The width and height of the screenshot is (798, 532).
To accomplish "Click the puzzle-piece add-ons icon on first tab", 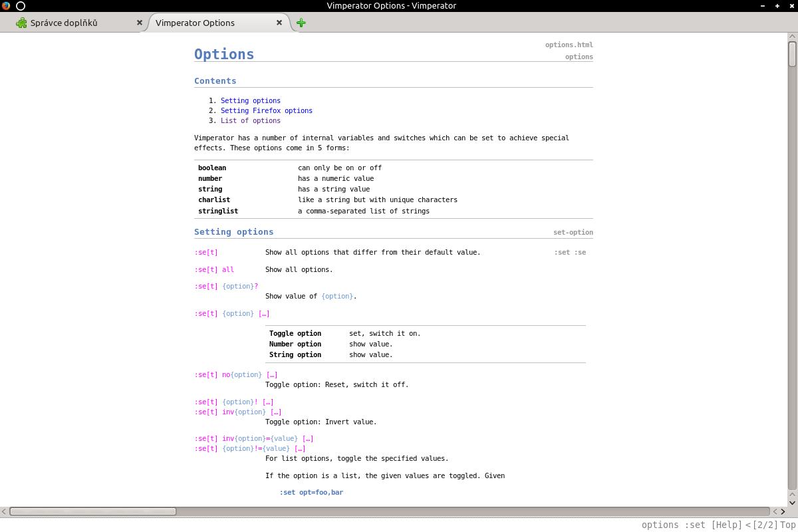I will point(21,23).
